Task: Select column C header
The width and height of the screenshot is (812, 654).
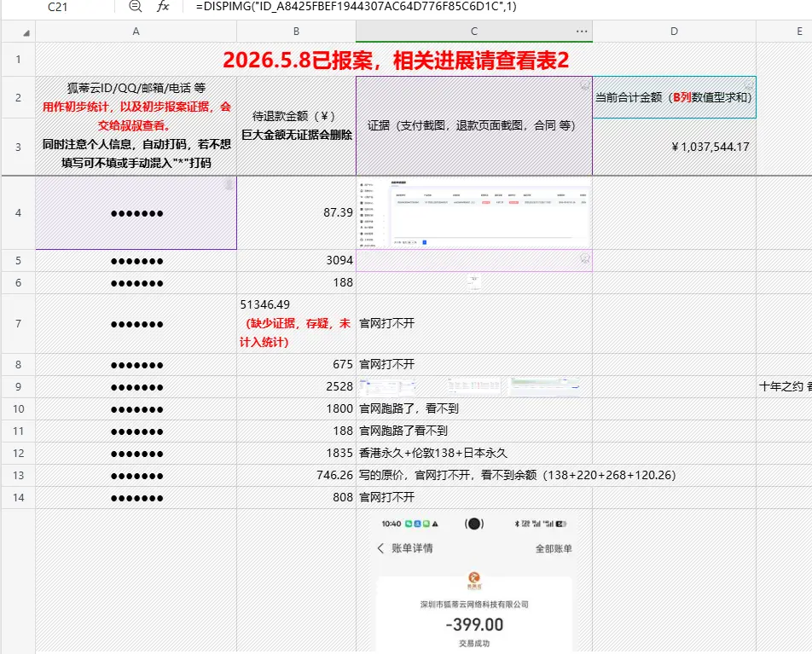Action: click(474, 32)
